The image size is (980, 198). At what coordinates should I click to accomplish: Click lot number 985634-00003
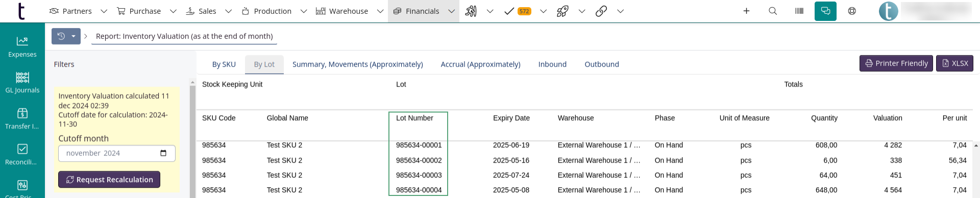[419, 175]
